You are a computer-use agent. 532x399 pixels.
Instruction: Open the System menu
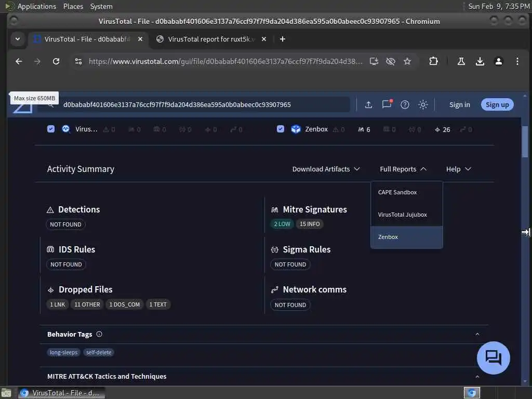(101, 6)
